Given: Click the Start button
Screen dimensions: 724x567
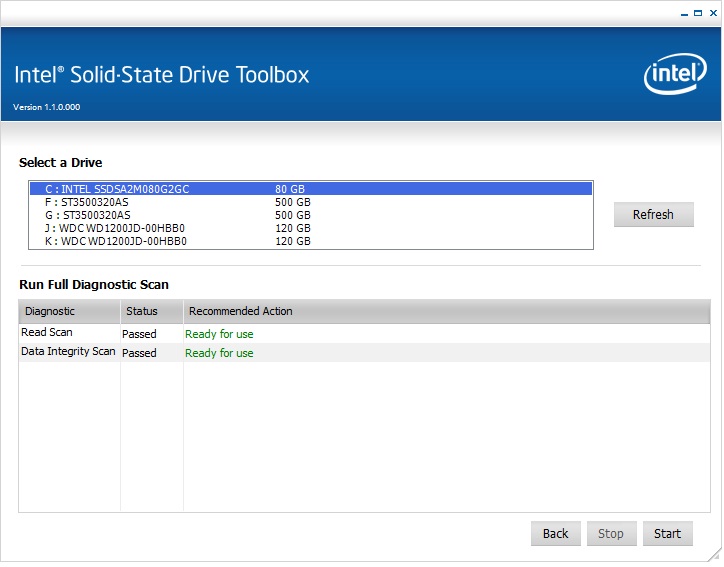Looking at the screenshot, I should click(667, 533).
